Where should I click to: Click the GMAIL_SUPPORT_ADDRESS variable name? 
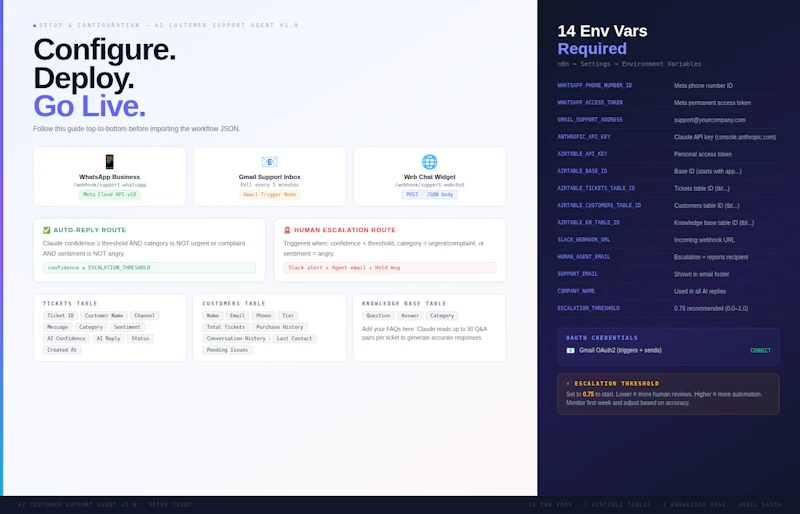click(x=590, y=120)
